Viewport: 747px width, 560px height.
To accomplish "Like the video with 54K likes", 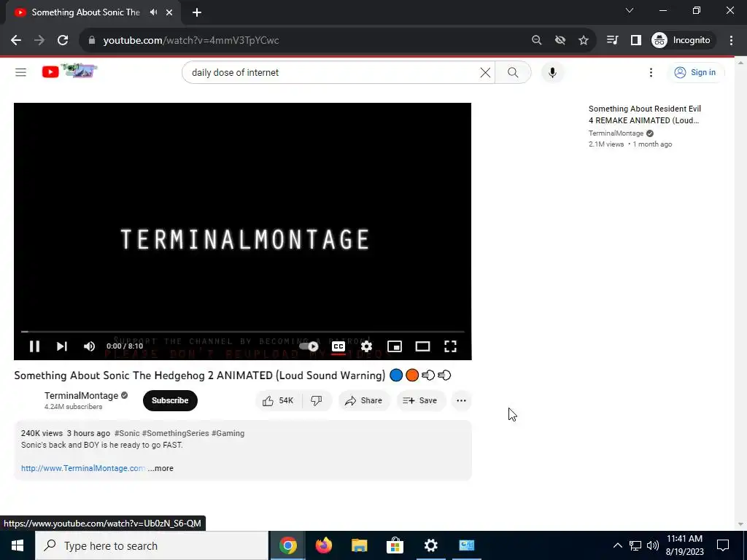I will [x=279, y=400].
